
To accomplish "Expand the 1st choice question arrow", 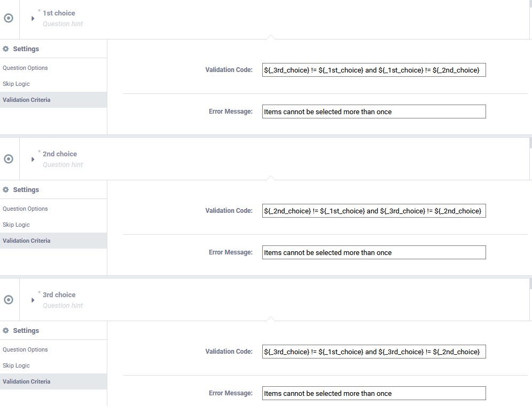I will pyautogui.click(x=33, y=18).
